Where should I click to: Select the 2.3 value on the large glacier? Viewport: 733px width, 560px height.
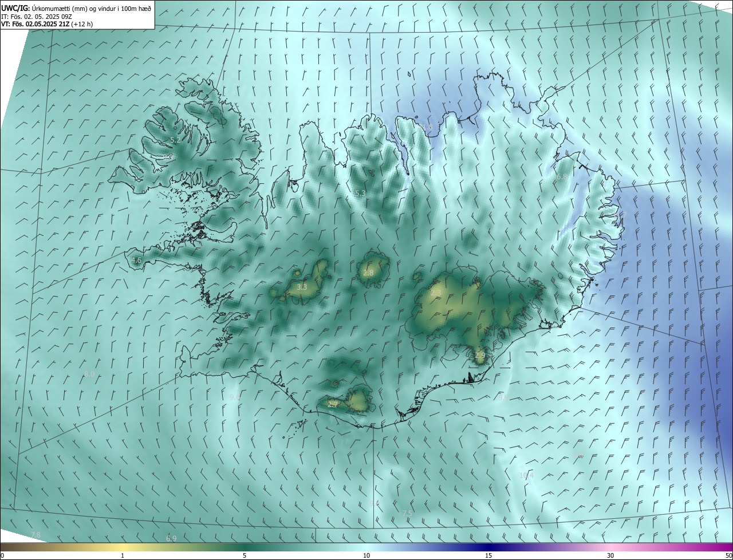(x=435, y=293)
